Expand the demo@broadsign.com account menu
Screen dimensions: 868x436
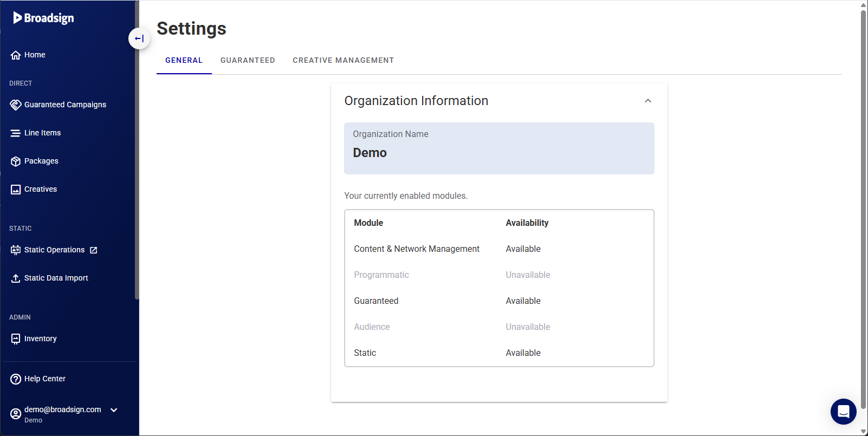114,410
